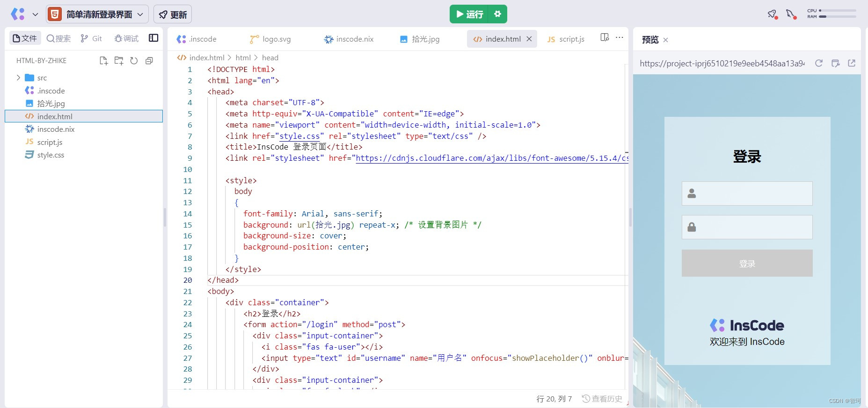Refresh the file explorer
868x408 pixels.
[134, 61]
